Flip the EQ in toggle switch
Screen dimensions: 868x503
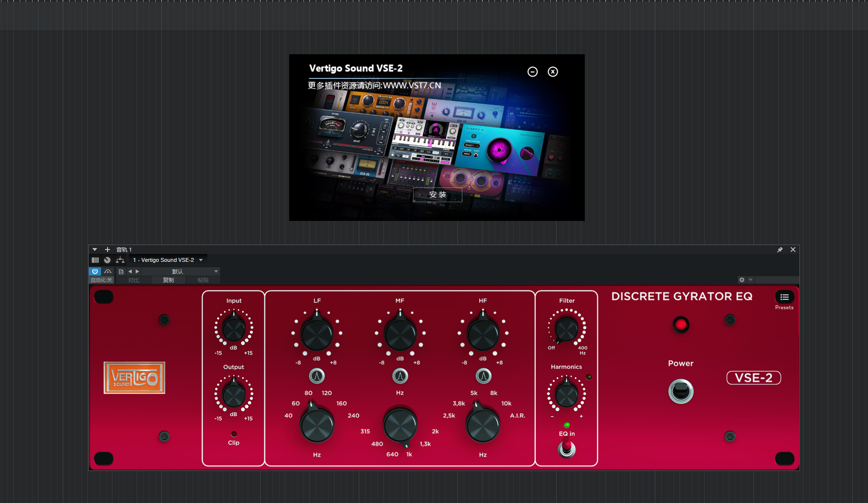coord(566,448)
